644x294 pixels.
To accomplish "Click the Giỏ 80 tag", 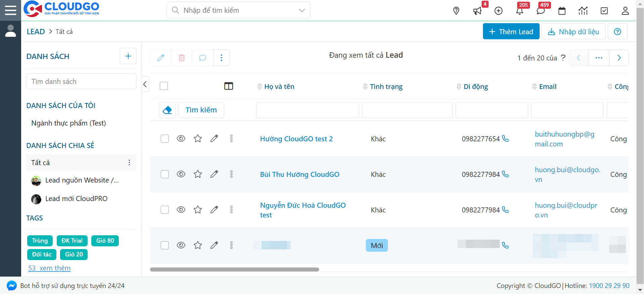I will (105, 241).
